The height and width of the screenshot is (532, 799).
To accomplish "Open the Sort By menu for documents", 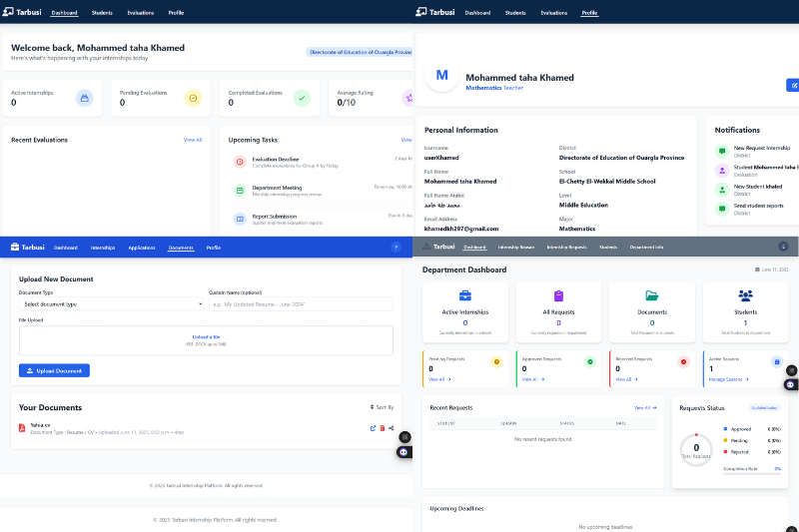I will (x=382, y=407).
